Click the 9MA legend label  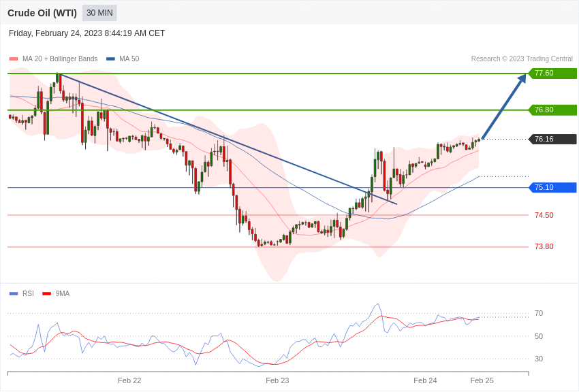click(63, 293)
